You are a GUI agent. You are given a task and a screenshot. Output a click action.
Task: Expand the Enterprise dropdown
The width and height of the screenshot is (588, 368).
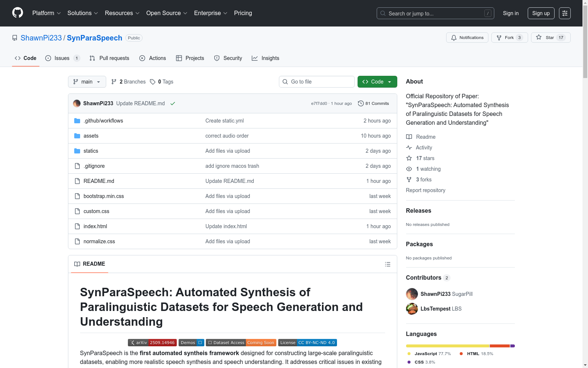pos(211,13)
